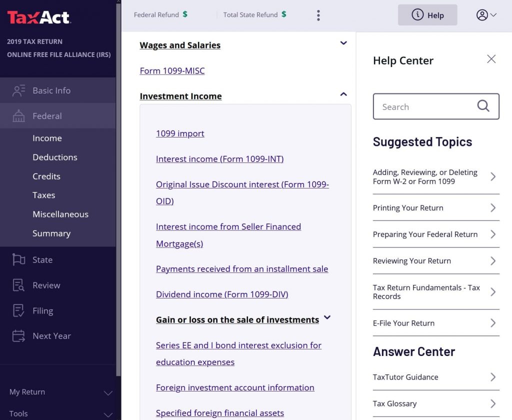Click the Help button
Screen dimensions: 512x420
coord(427,15)
